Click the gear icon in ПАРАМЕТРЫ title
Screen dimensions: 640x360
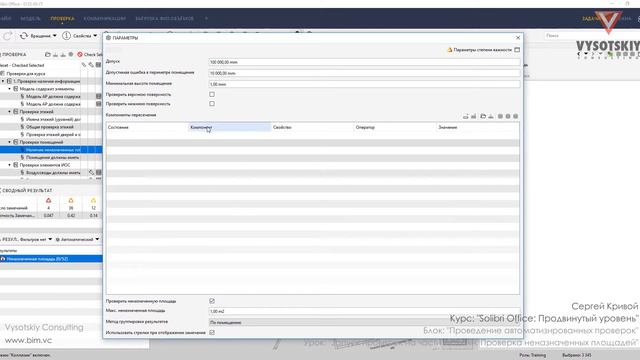pyautogui.click(x=109, y=38)
